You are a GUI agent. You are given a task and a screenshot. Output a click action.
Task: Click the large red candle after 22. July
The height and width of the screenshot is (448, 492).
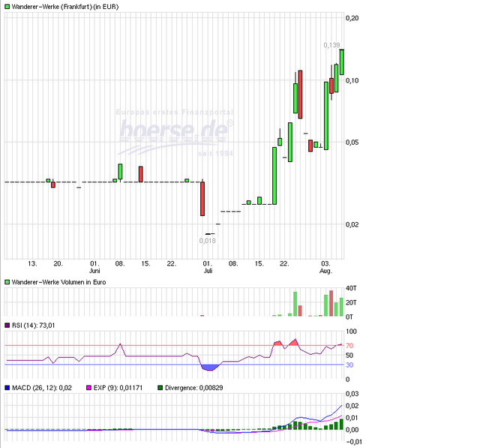(300, 95)
